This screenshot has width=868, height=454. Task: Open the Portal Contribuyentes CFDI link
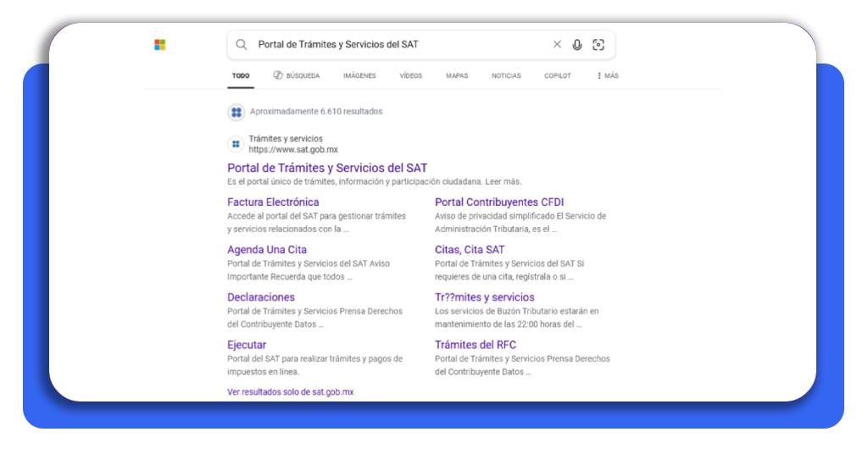point(499,202)
